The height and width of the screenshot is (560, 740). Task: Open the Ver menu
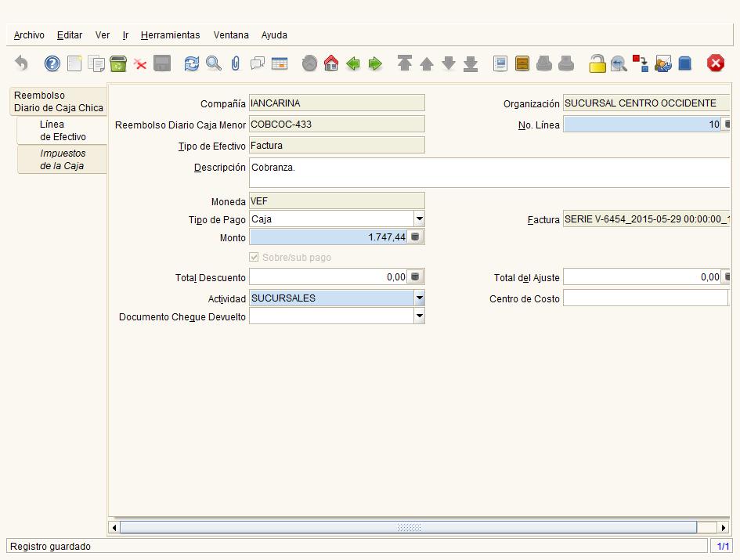103,35
